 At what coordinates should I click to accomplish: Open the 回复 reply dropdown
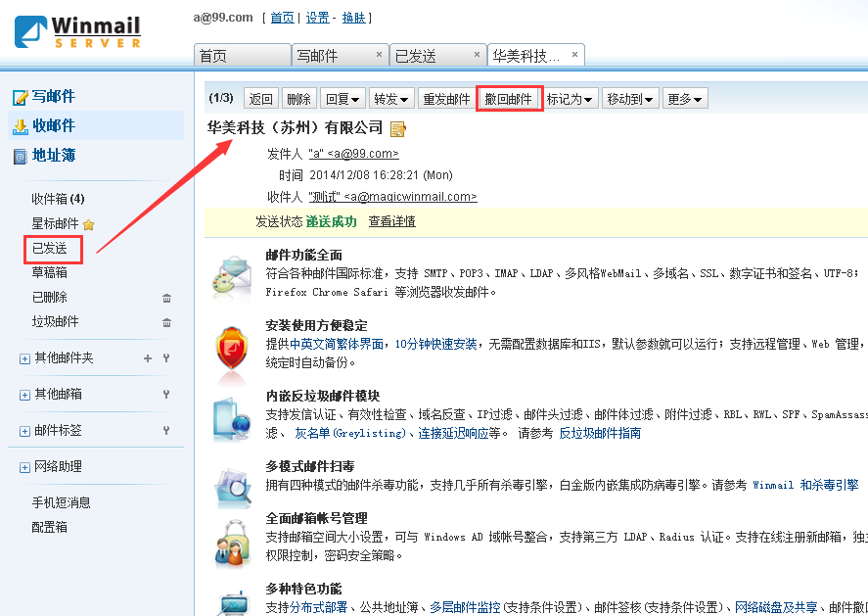coord(343,99)
